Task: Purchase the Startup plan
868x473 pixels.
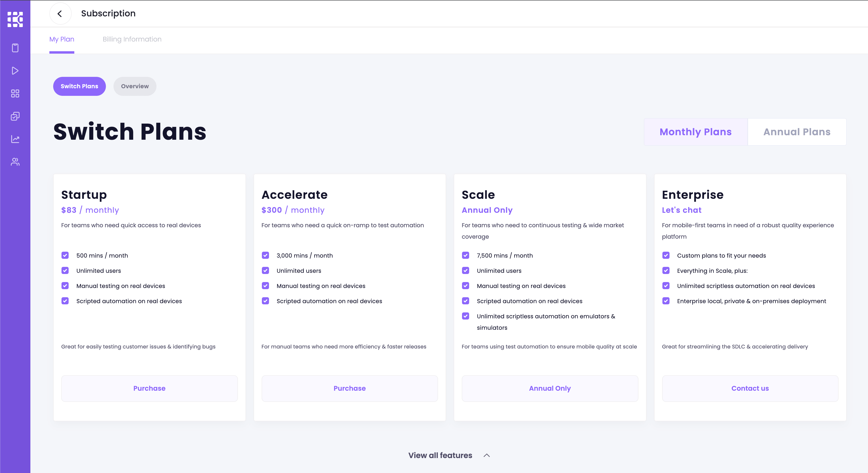Action: (149, 389)
